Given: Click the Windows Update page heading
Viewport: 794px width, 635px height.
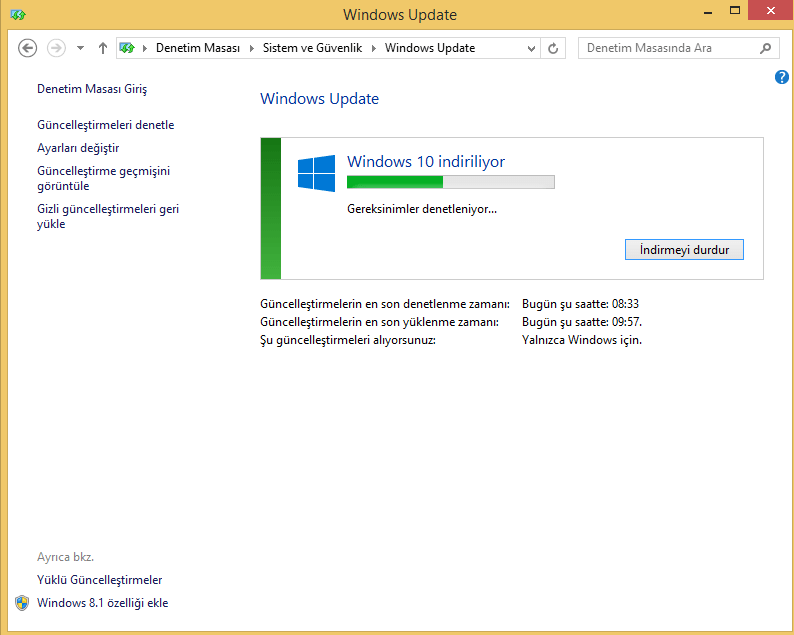Looking at the screenshot, I should (320, 99).
